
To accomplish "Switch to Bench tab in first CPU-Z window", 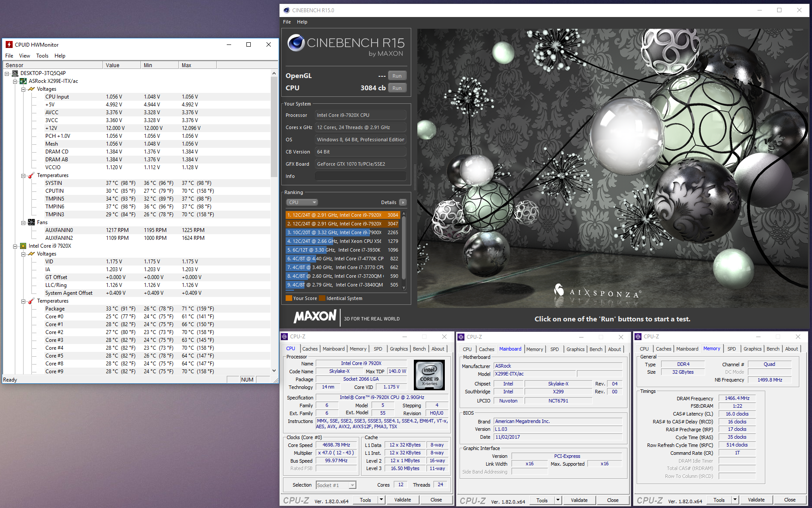I will click(x=419, y=349).
